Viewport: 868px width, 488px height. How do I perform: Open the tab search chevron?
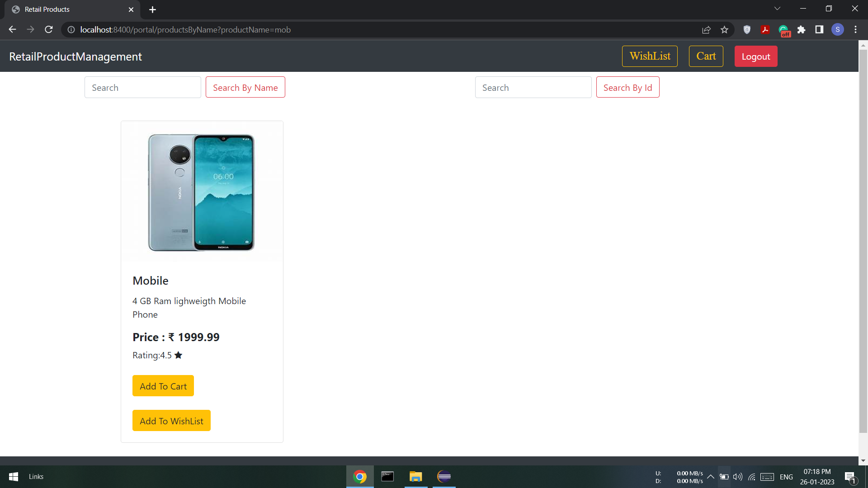pyautogui.click(x=777, y=8)
